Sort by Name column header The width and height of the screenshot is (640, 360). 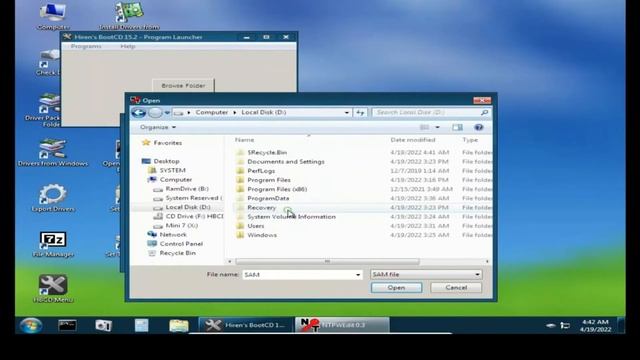coord(244,140)
